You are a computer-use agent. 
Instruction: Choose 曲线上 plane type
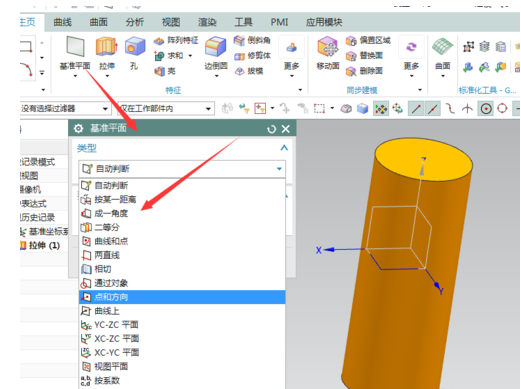coord(182,311)
